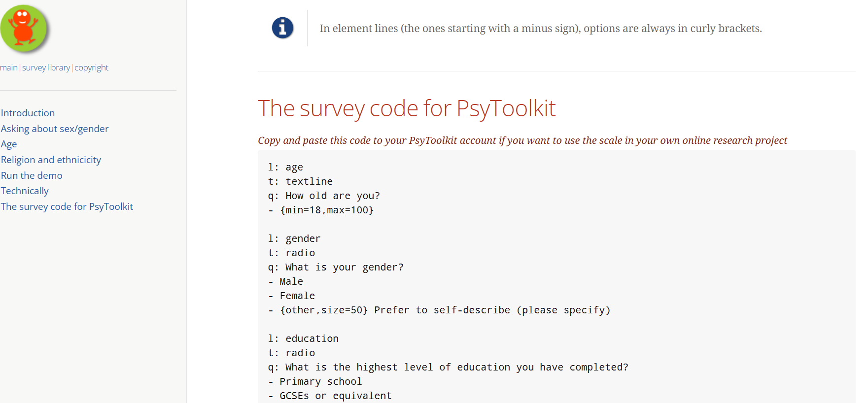868x403 pixels.
Task: Select the Age sidebar link
Action: click(x=9, y=144)
